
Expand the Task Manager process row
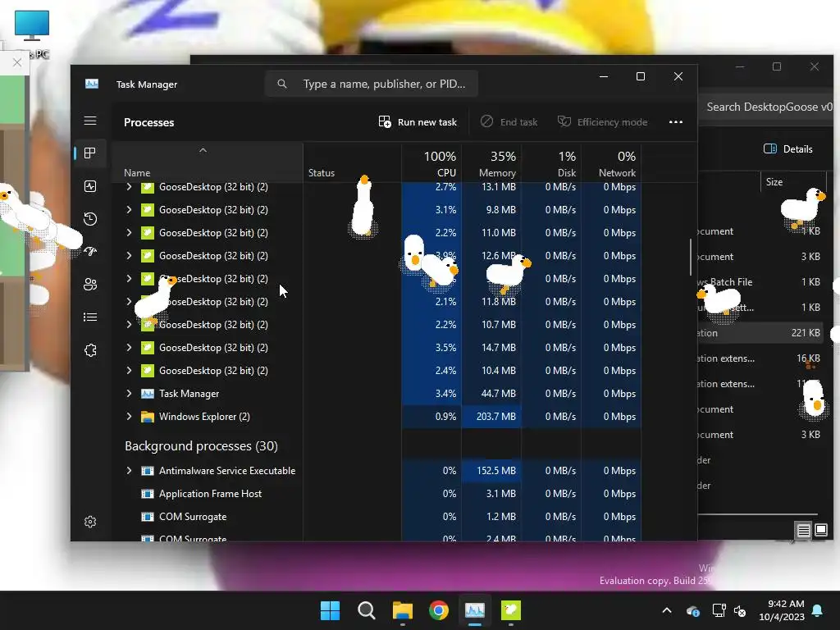(129, 394)
